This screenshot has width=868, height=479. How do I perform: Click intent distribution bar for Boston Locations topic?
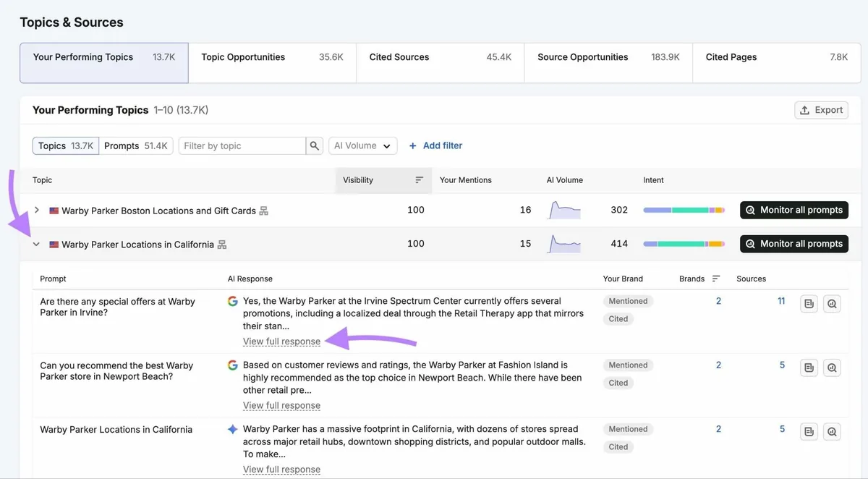pos(684,210)
